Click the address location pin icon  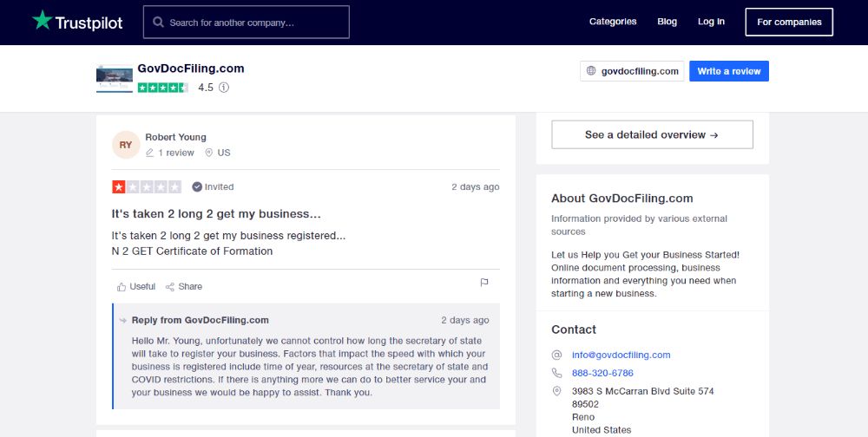(x=557, y=391)
